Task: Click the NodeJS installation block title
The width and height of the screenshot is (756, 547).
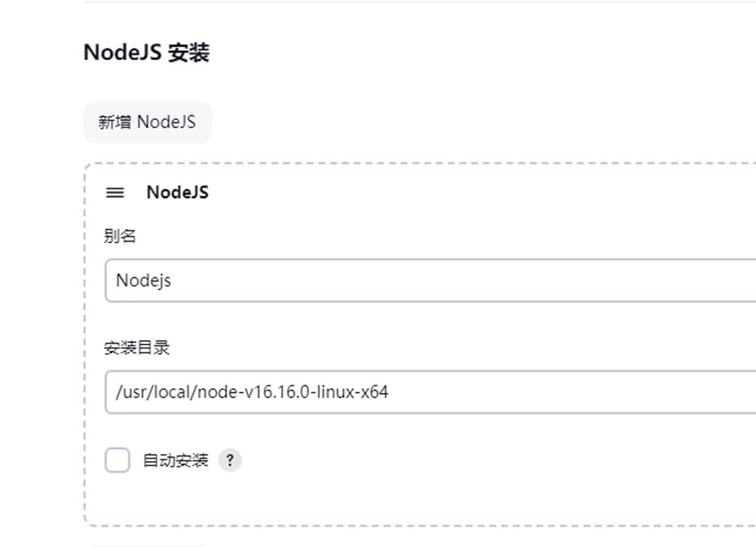Action: [178, 193]
